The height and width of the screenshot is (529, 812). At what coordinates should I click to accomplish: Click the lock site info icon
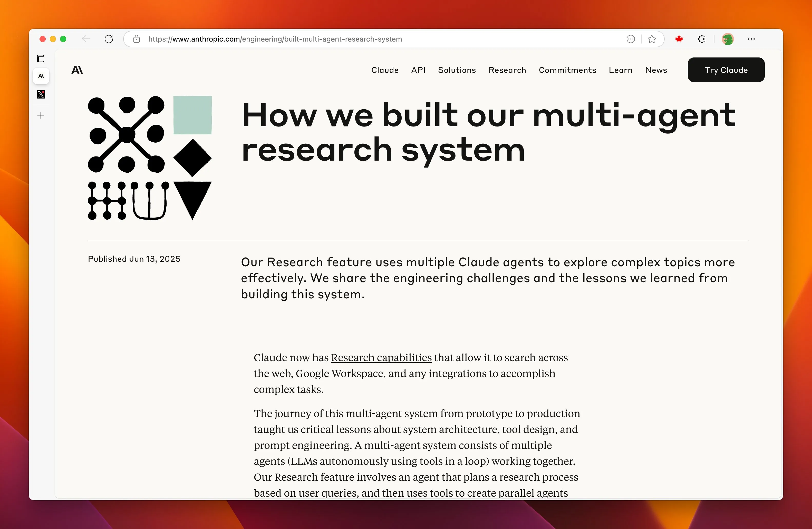pos(137,39)
